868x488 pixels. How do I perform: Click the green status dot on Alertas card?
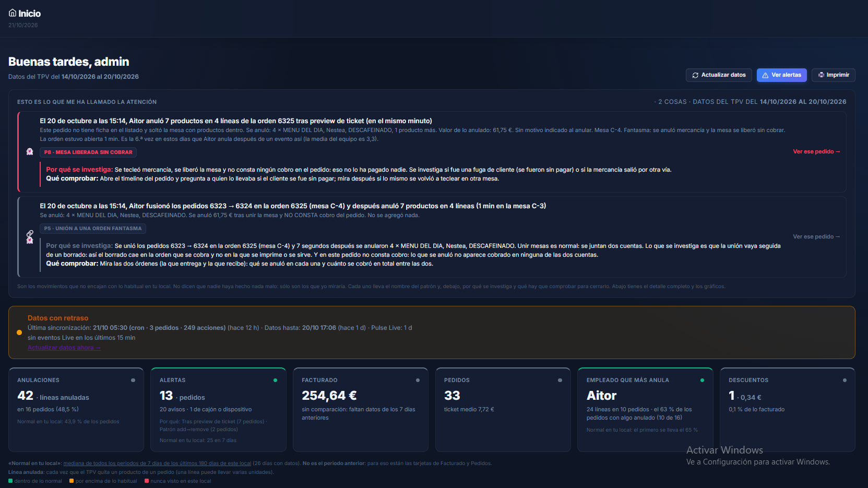[x=275, y=380]
